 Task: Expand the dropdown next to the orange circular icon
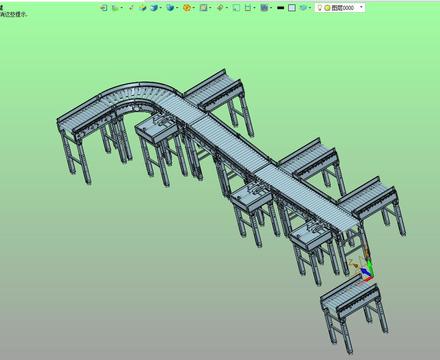193,8
